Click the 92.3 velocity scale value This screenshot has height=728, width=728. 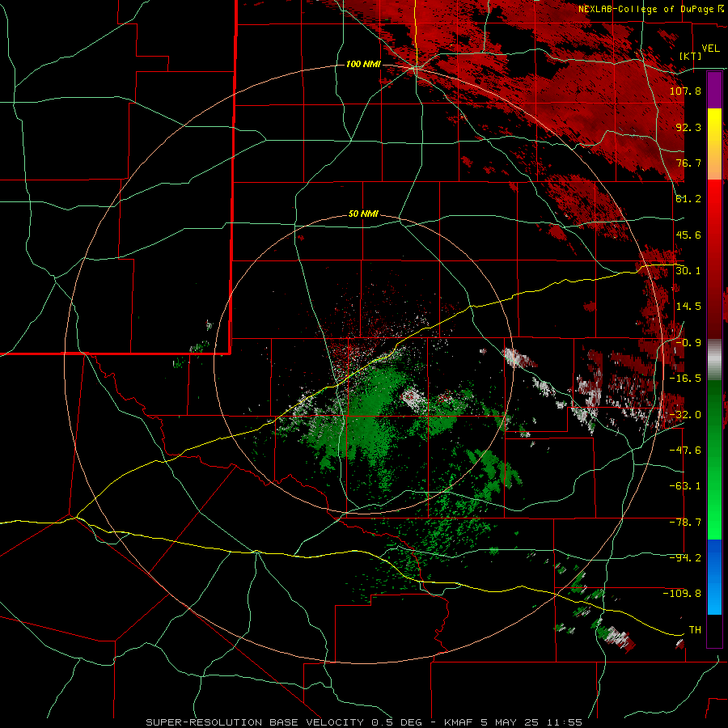click(x=688, y=127)
